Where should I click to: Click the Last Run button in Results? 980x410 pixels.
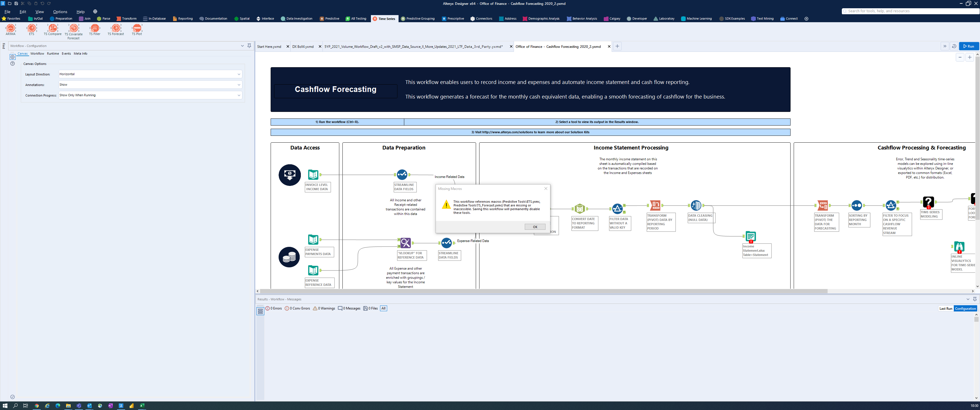946,308
